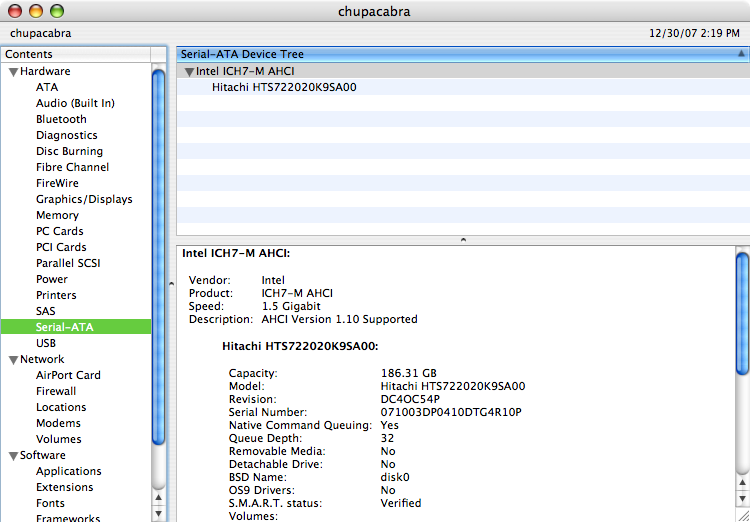Click the sidebar scrollbar thumb

tap(159, 257)
